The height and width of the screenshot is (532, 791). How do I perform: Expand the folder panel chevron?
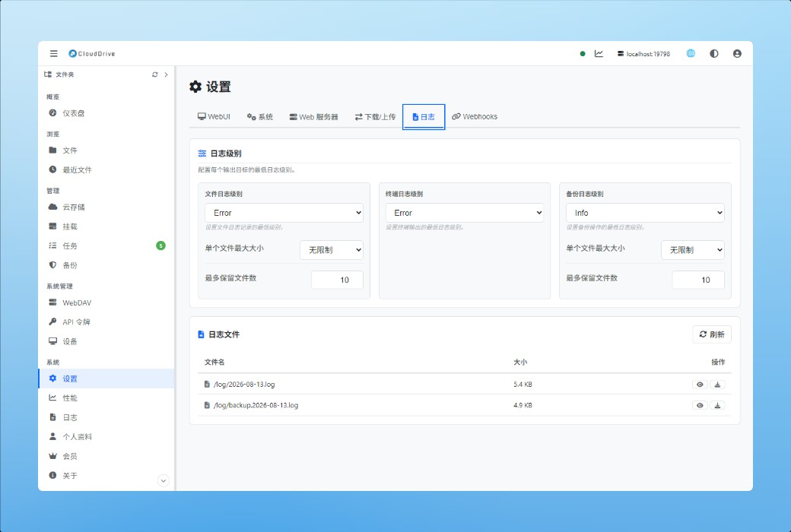click(166, 74)
